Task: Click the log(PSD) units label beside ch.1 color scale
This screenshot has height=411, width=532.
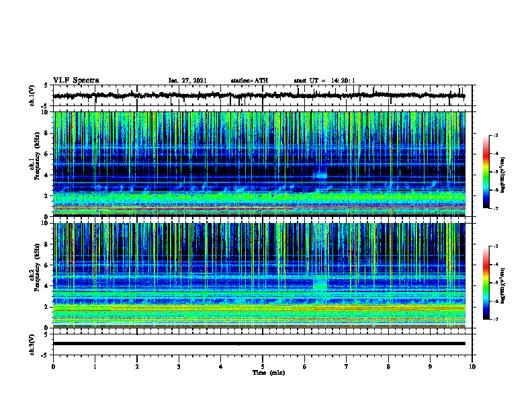Action: [502, 175]
